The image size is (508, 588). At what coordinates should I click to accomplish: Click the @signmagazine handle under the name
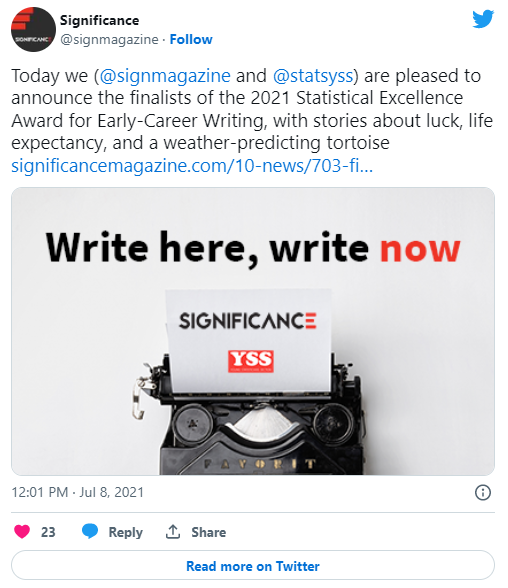point(109,39)
